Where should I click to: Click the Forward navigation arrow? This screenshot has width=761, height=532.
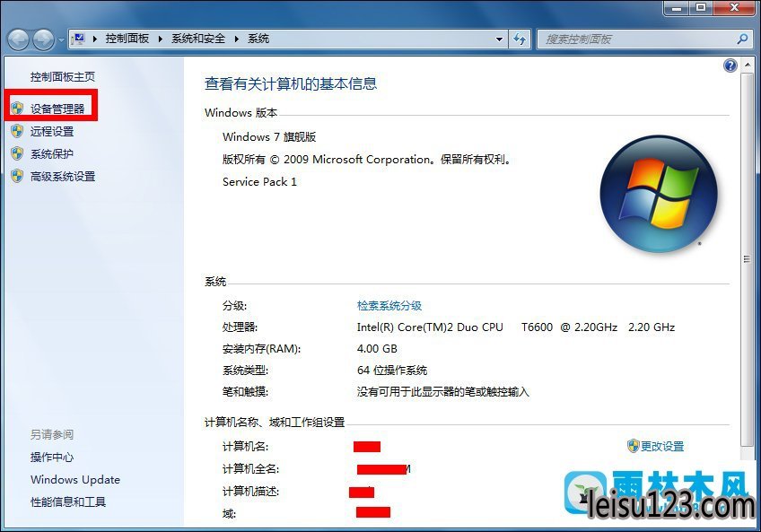44,39
